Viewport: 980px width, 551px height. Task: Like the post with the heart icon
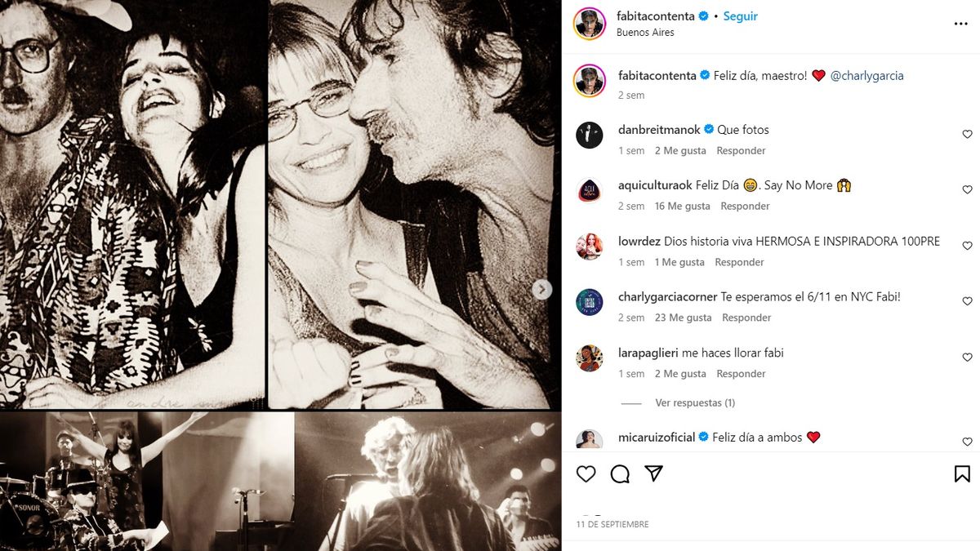pyautogui.click(x=586, y=473)
